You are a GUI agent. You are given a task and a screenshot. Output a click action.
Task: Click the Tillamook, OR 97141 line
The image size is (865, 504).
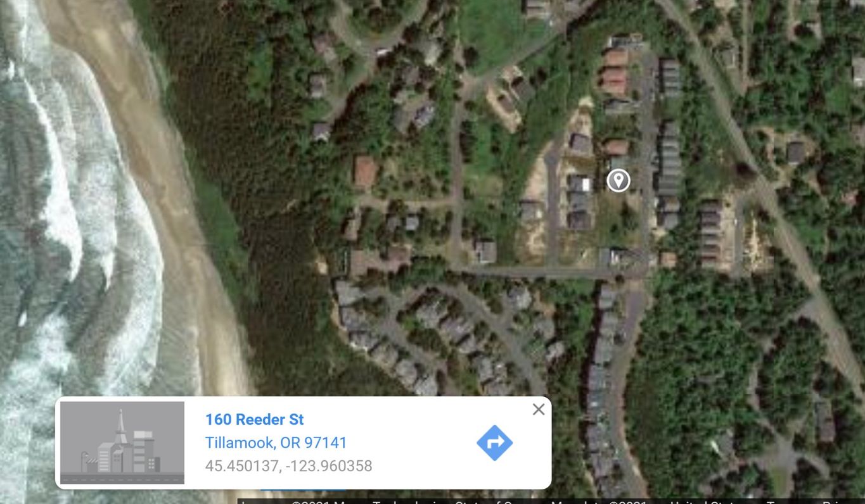pos(276,443)
